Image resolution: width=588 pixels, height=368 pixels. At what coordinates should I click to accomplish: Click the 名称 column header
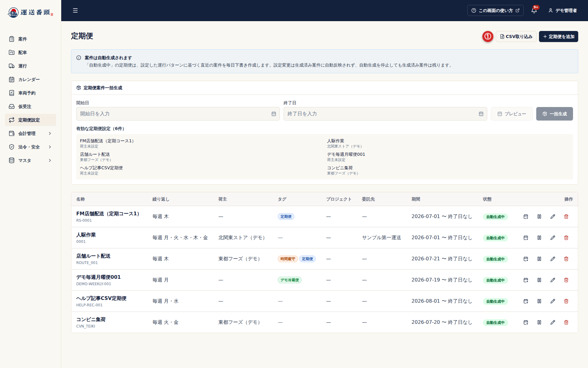(x=81, y=199)
